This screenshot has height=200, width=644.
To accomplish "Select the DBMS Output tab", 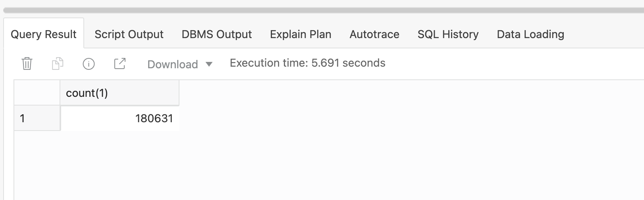I will (x=217, y=35).
